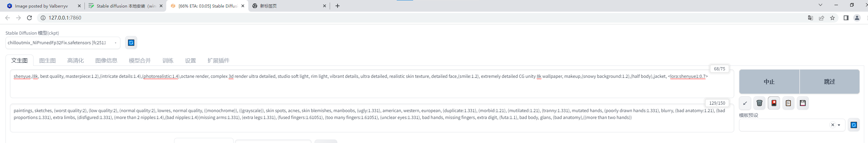Click the floppy disk save style icon
868x143 pixels.
coord(803,103)
